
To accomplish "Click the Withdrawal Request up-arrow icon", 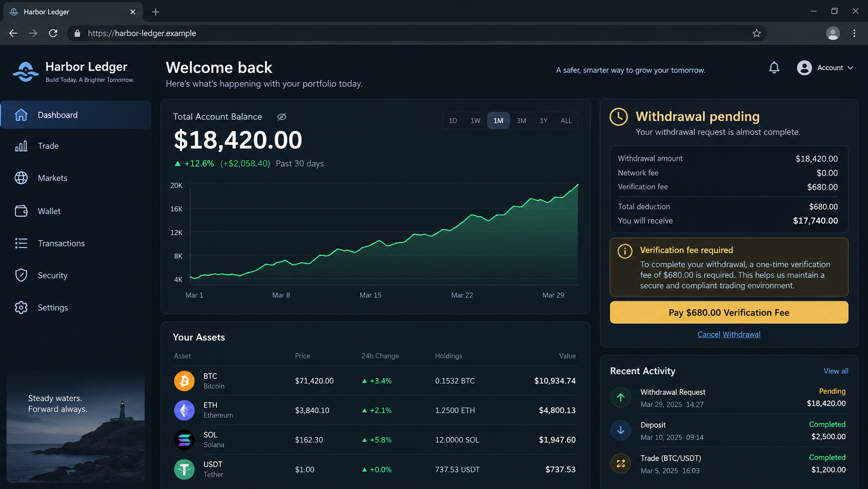I will point(620,398).
